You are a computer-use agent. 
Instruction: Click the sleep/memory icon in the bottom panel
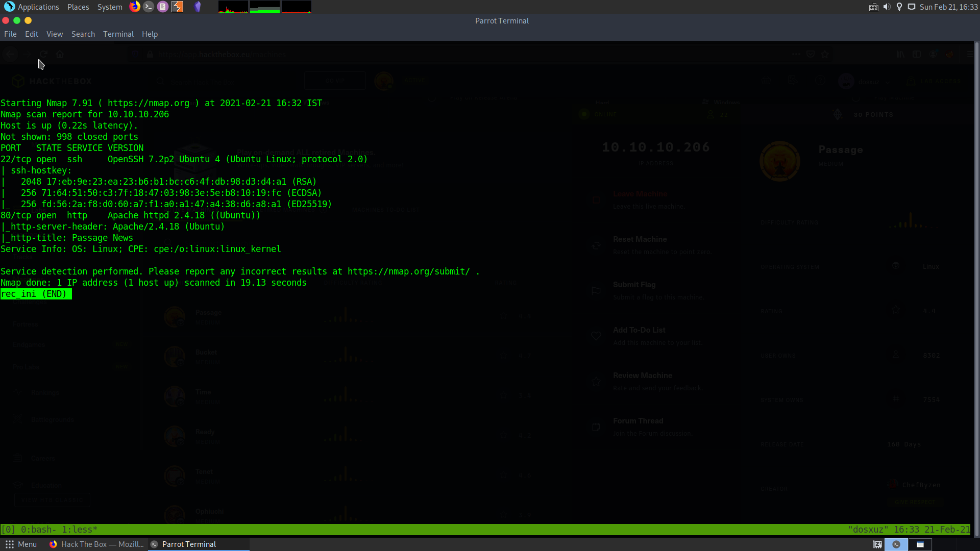pos(877,544)
